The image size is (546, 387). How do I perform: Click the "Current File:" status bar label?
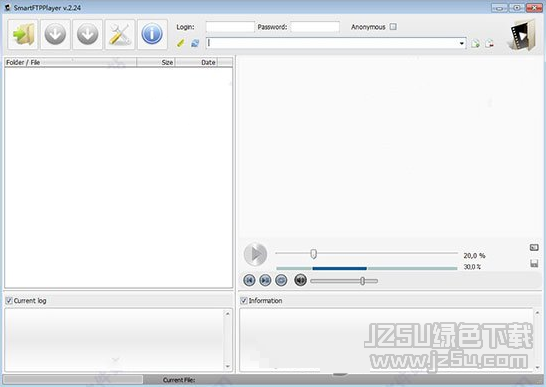(179, 380)
